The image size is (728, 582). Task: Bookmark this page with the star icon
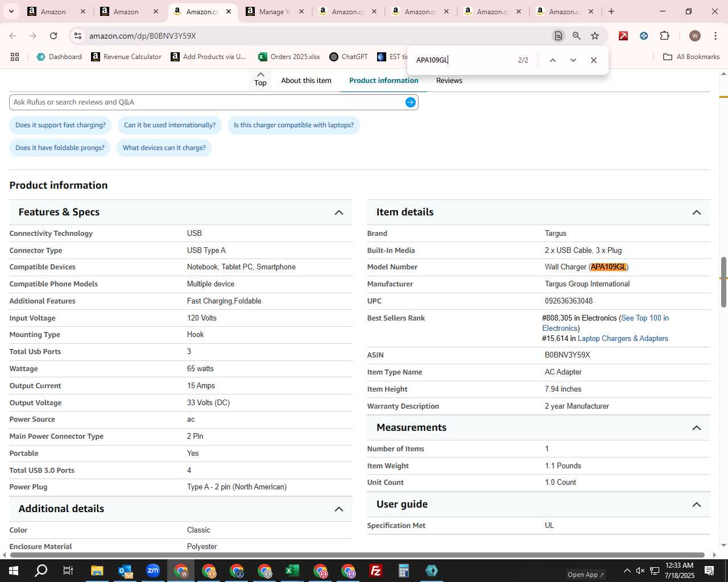click(595, 36)
